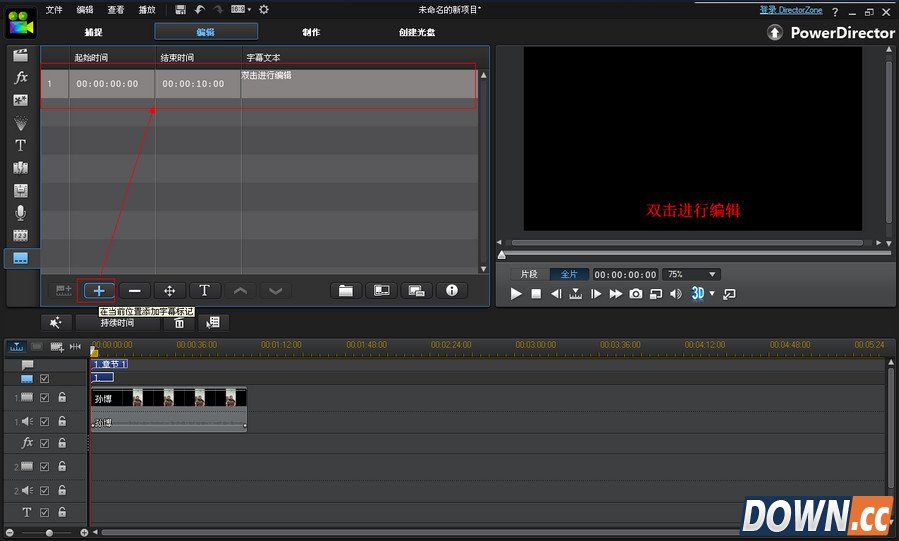This screenshot has width=899, height=541.
Task: Delete selected item with trash icon
Action: pos(179,323)
